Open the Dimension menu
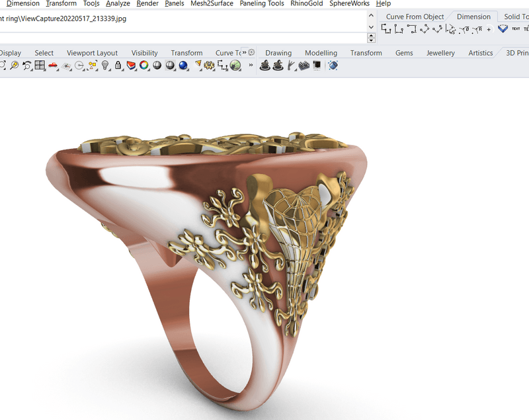 [x=23, y=4]
